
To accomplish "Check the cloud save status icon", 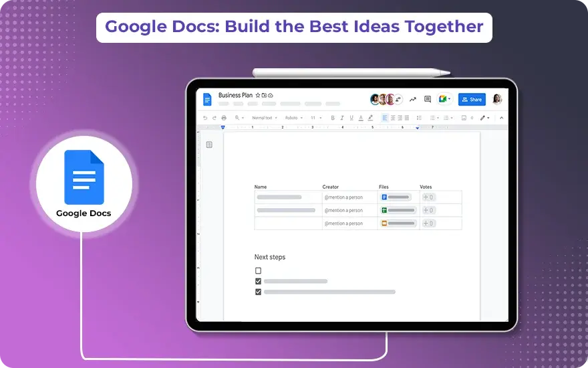I will click(x=271, y=96).
